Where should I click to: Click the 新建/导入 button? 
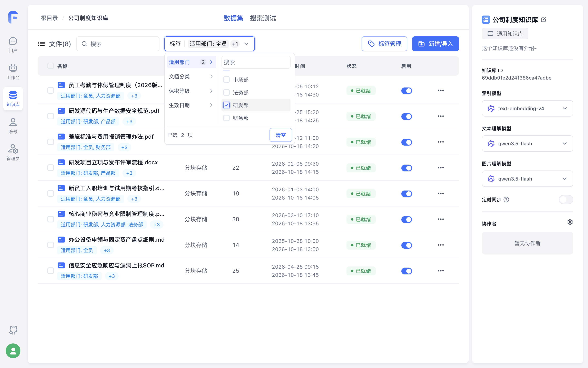click(435, 44)
